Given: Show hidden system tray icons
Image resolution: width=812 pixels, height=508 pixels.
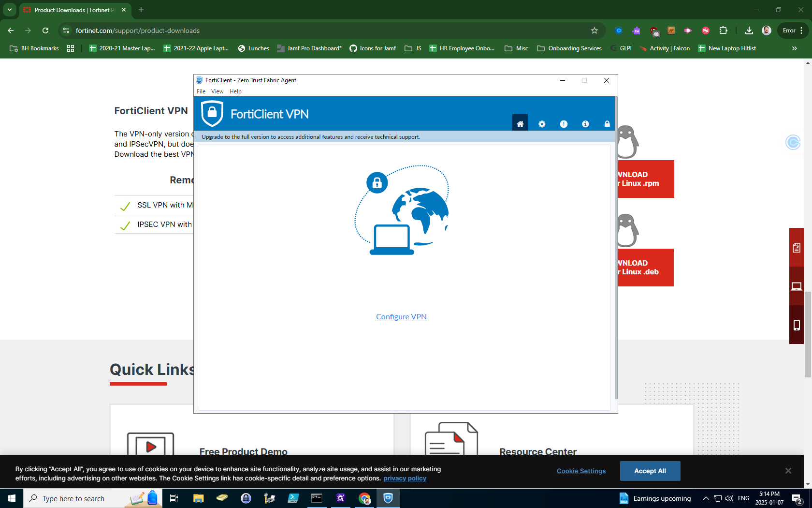Looking at the screenshot, I should 706,498.
